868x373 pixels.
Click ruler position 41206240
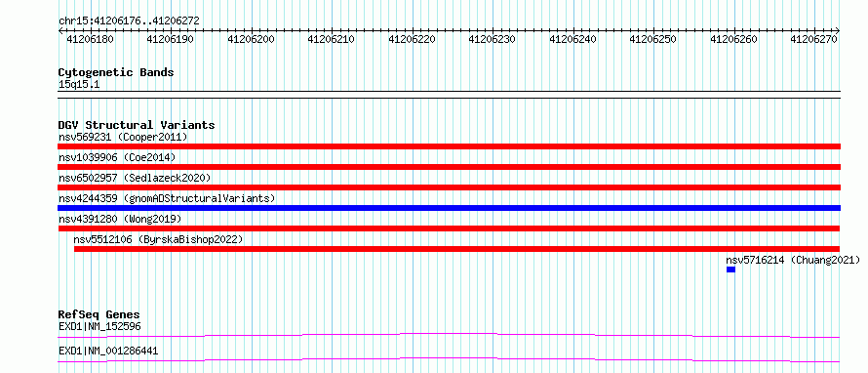coord(572,39)
